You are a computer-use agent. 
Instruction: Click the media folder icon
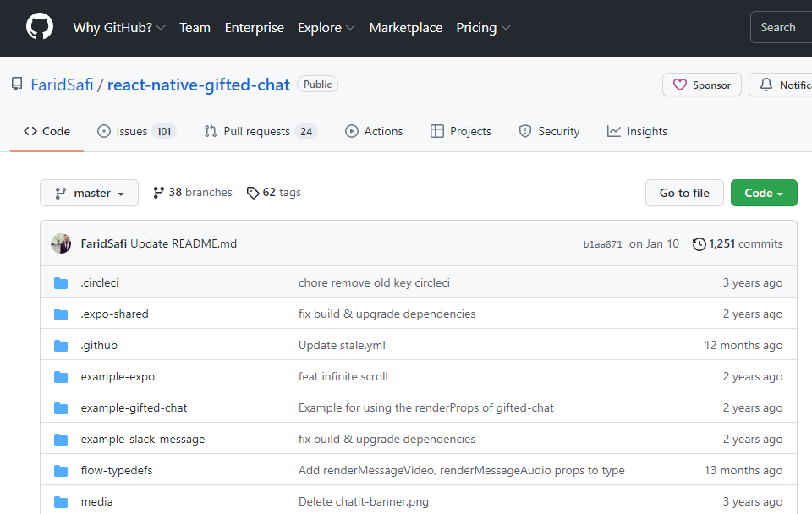(x=61, y=502)
